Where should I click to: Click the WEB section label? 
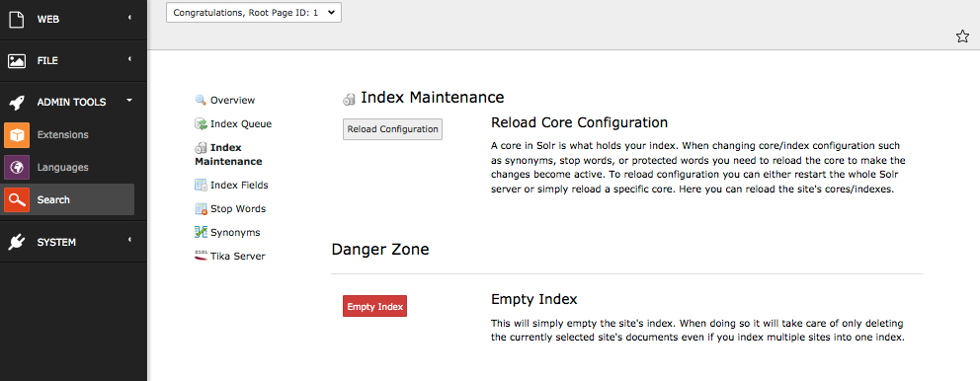(48, 20)
